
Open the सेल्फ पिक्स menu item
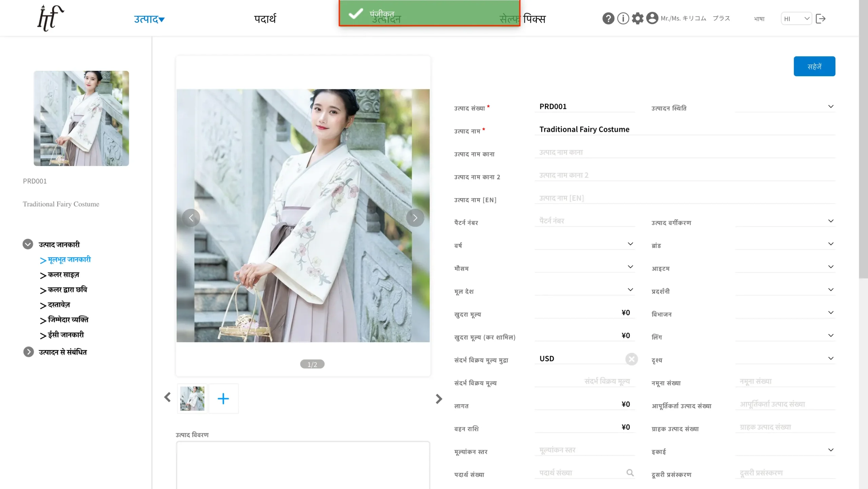[522, 19]
